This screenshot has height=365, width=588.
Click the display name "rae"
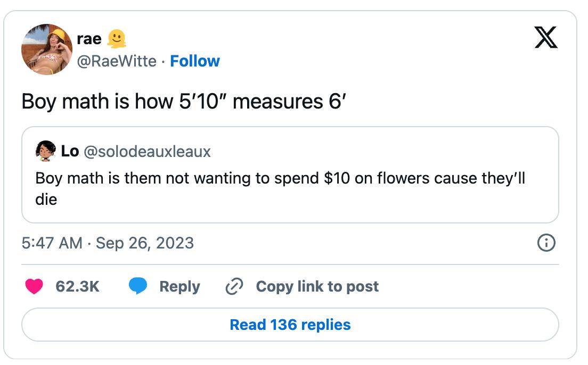pos(89,38)
